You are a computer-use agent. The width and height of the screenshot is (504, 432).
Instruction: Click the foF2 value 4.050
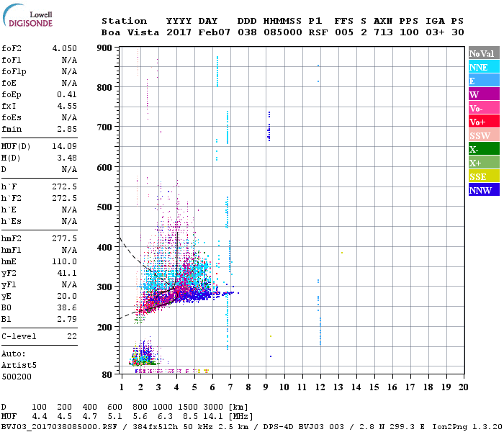click(x=65, y=48)
